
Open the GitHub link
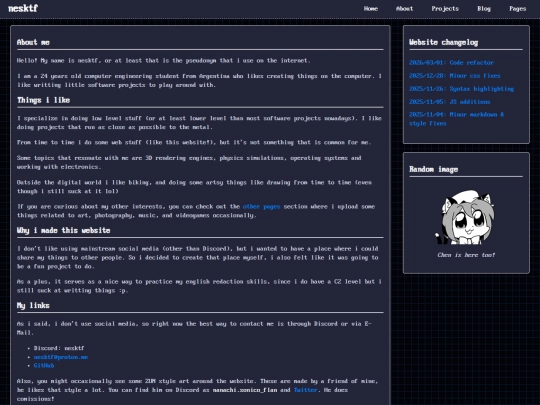(x=44, y=366)
